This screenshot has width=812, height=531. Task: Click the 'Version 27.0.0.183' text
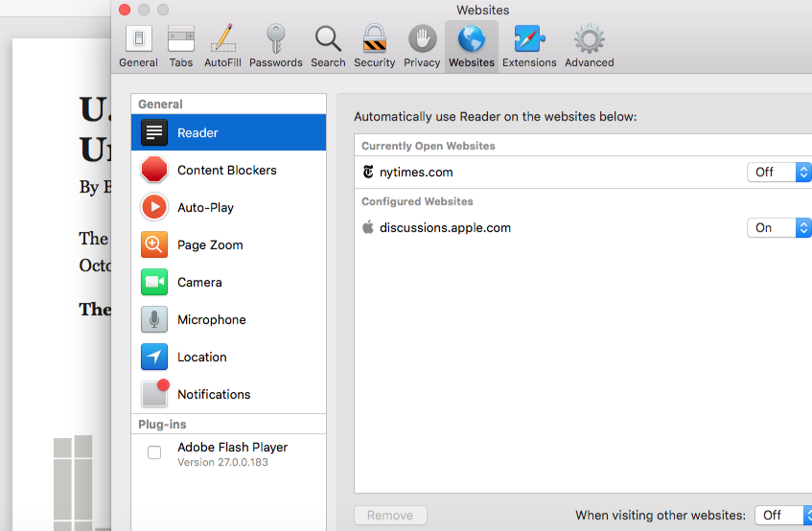(222, 462)
